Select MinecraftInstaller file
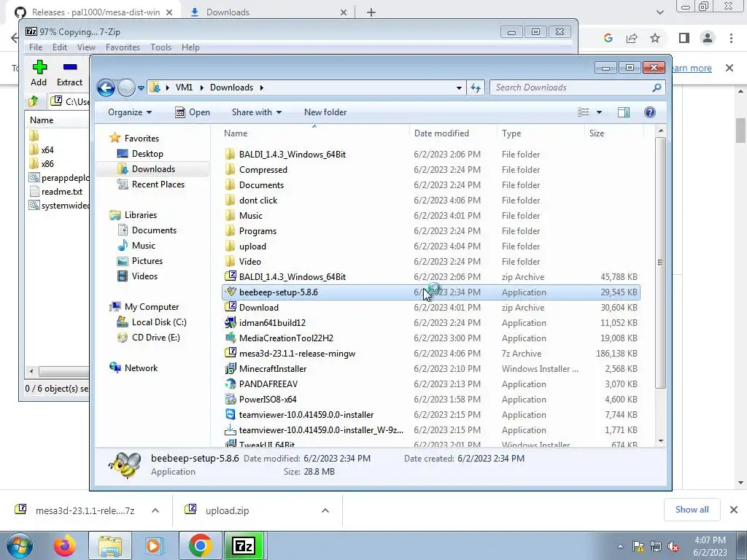747x560 pixels. tap(273, 368)
